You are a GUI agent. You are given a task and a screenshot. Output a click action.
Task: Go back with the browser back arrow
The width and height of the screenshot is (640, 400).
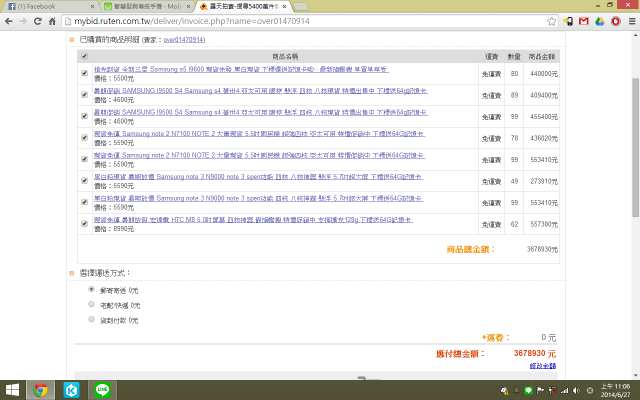(x=9, y=21)
